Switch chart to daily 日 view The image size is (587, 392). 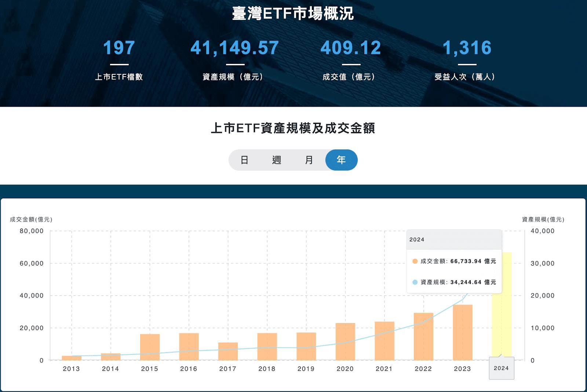[x=244, y=160]
